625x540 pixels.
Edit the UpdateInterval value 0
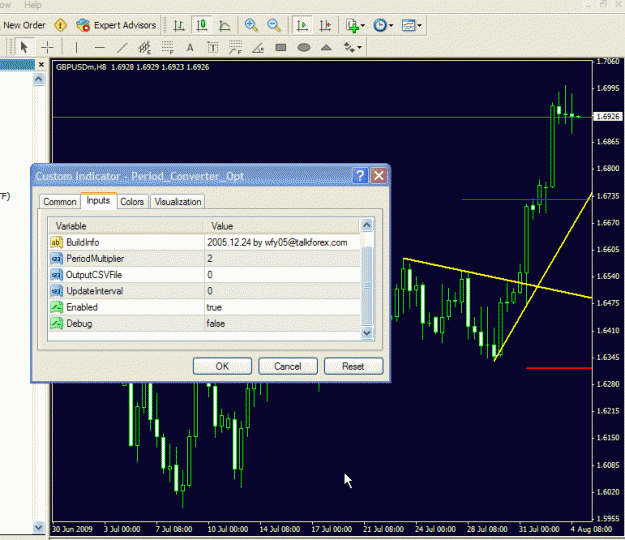click(x=282, y=291)
